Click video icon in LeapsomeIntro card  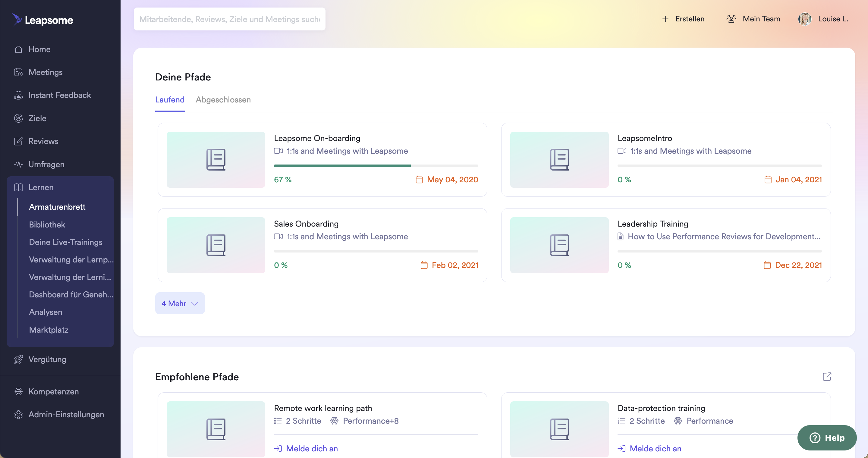coord(622,151)
